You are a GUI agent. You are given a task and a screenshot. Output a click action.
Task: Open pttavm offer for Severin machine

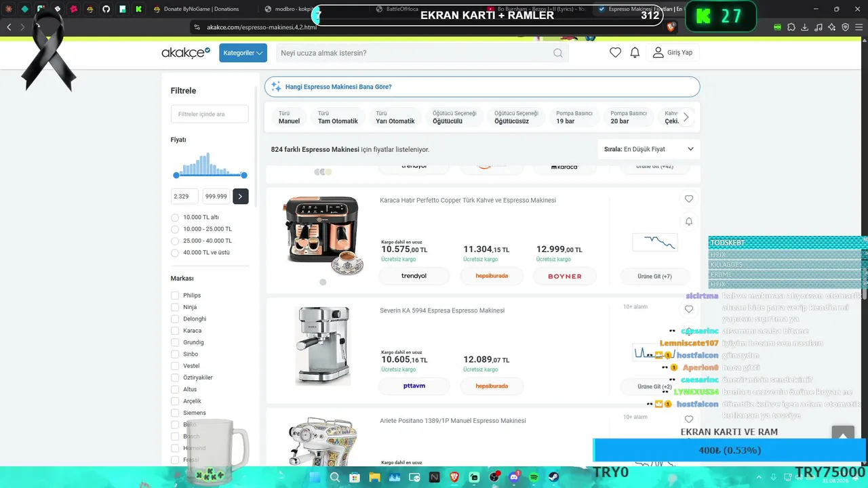[414, 386]
